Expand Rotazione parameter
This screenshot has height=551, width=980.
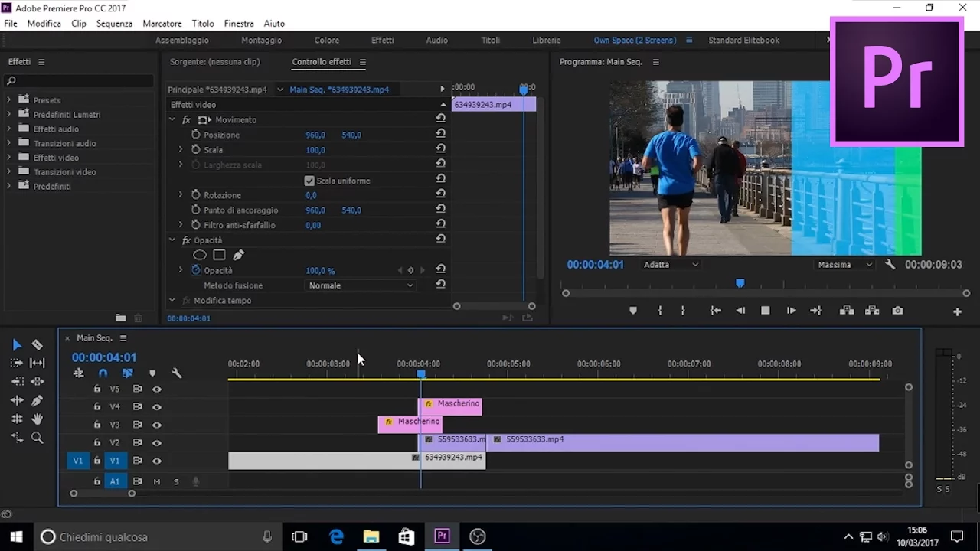click(181, 195)
